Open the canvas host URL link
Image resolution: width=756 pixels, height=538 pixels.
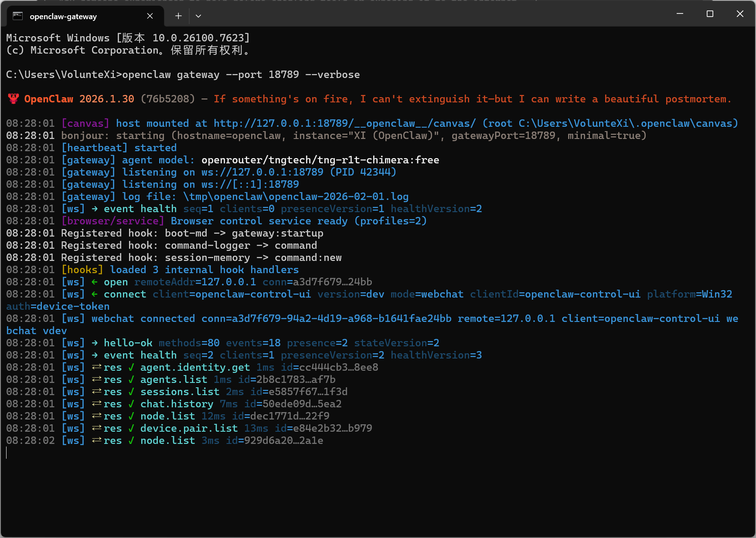click(x=344, y=124)
